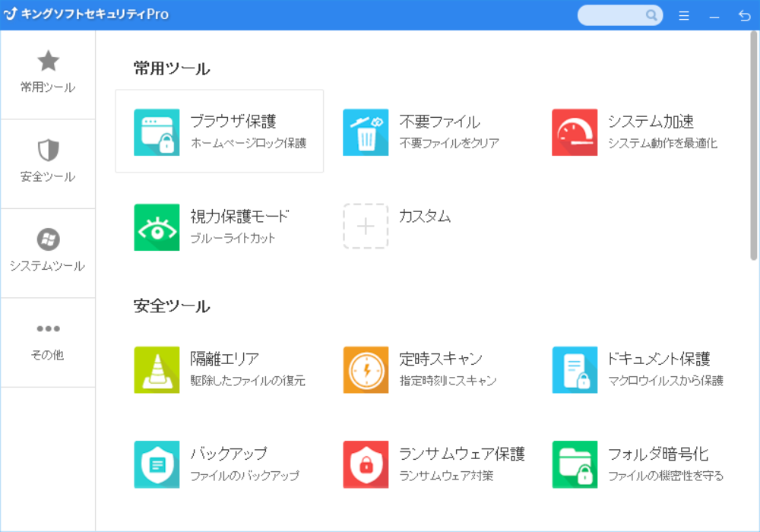760x532 pixels.
Task: Open the ブラウザ保護 browser protection tool
Action: point(220,131)
